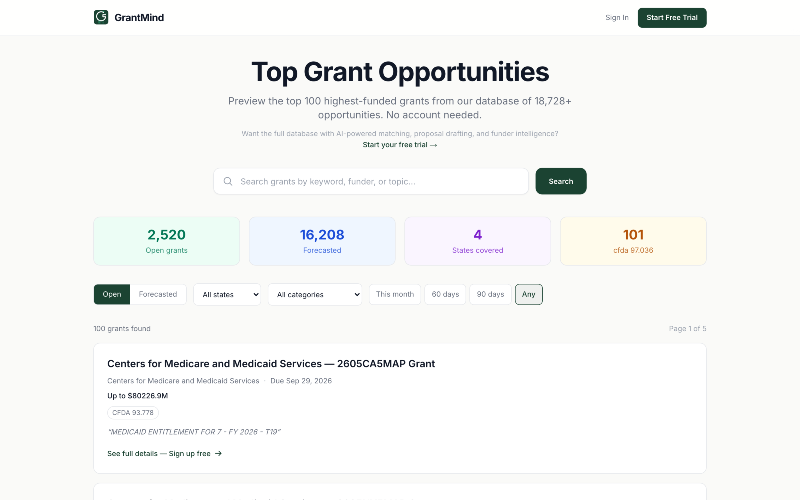This screenshot has width=800, height=500.
Task: Click See full details — Sign up free
Action: [164, 453]
